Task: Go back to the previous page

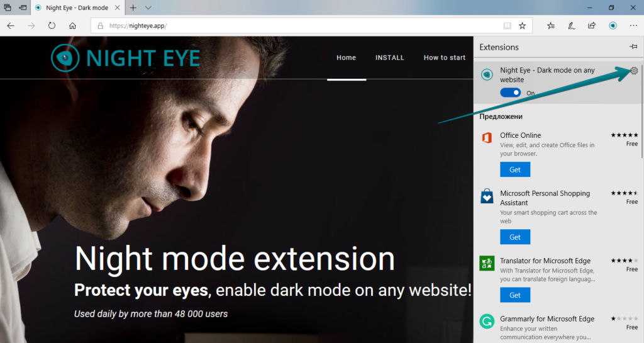Action: [x=11, y=25]
